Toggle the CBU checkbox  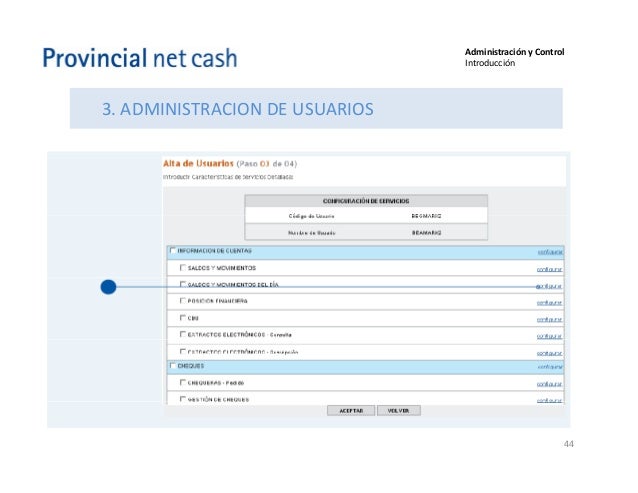[183, 317]
